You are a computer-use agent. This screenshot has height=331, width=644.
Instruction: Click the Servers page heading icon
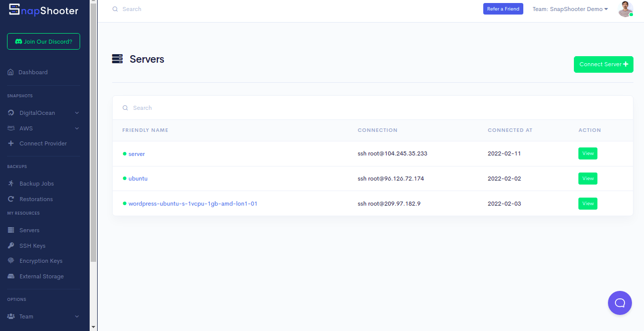click(x=118, y=59)
